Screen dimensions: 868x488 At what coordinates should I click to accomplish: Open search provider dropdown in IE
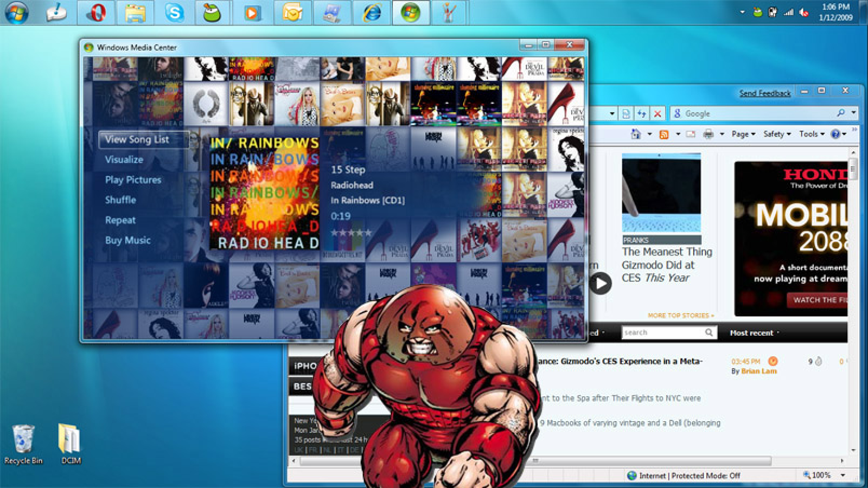[853, 113]
